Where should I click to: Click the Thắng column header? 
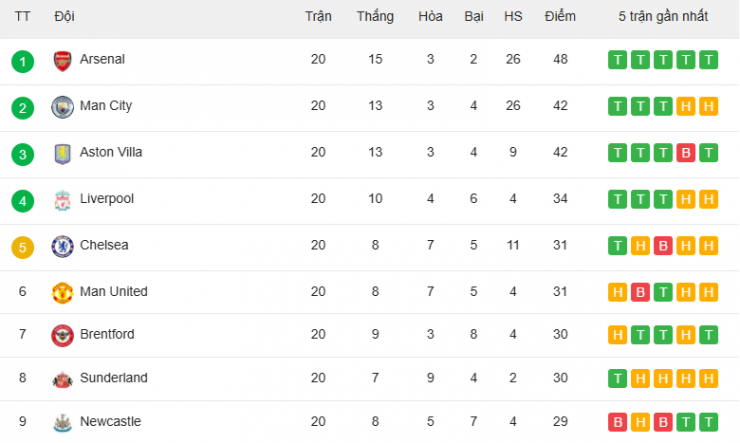(375, 17)
